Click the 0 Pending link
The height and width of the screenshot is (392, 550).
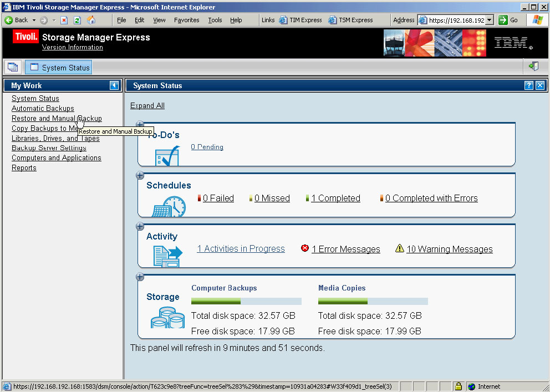tap(207, 147)
